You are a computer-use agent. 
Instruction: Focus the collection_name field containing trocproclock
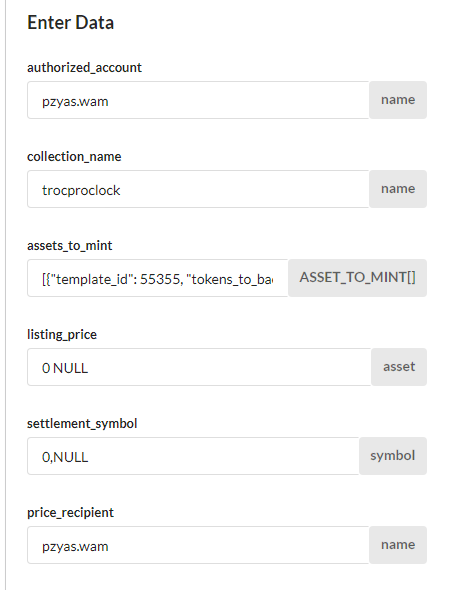pyautogui.click(x=198, y=189)
